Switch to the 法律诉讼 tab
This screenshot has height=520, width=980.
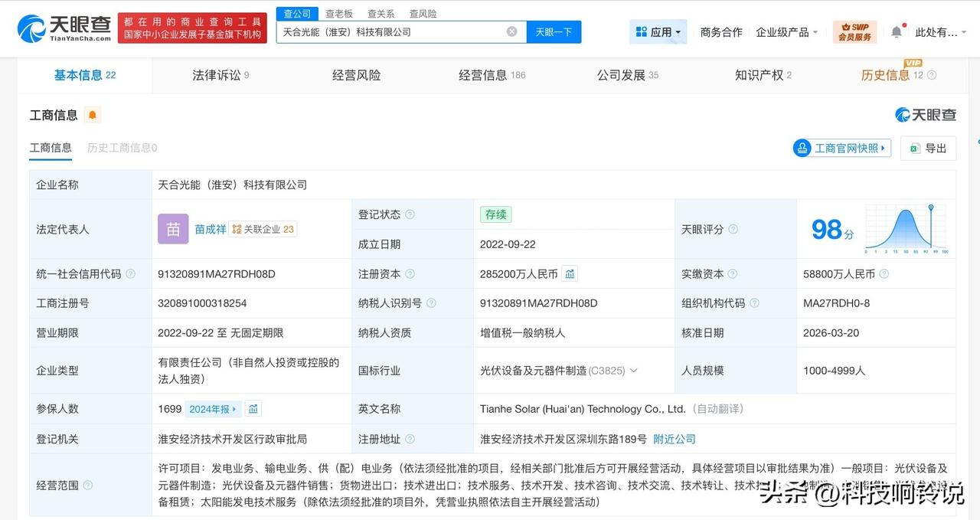coord(217,75)
